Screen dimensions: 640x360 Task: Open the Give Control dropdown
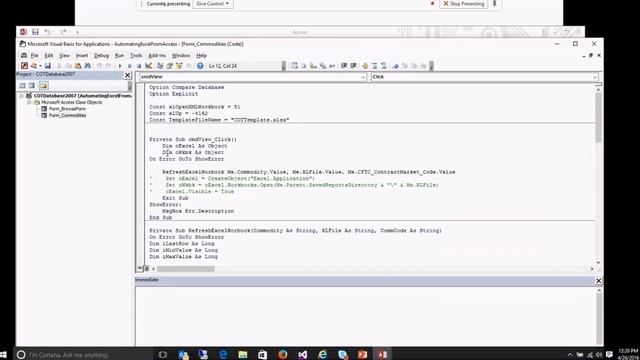tap(213, 4)
